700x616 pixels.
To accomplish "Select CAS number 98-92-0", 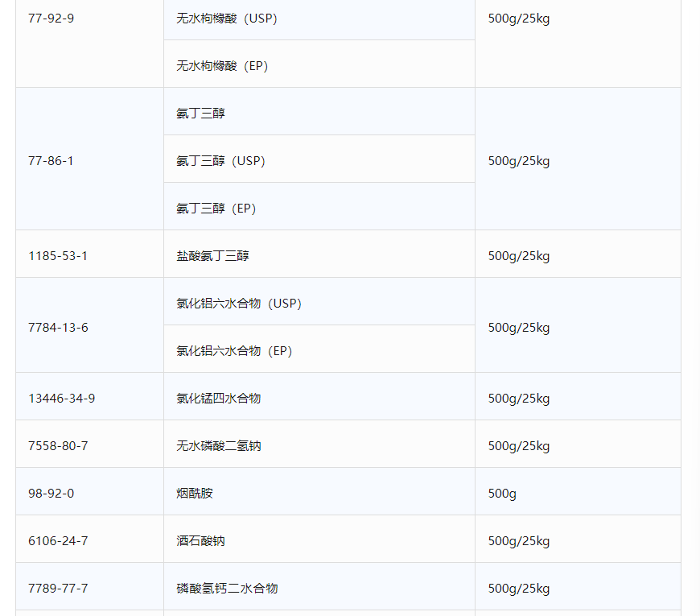I will click(51, 494).
